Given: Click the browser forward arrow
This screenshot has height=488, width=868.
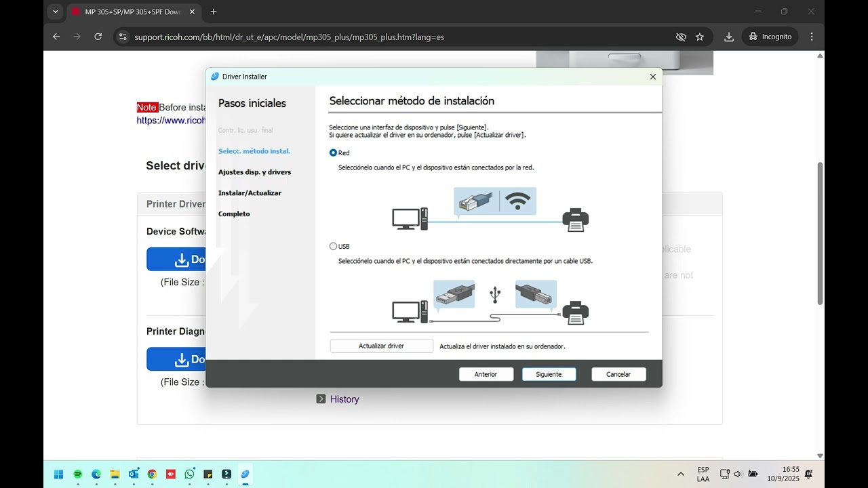Looking at the screenshot, I should coord(77,37).
